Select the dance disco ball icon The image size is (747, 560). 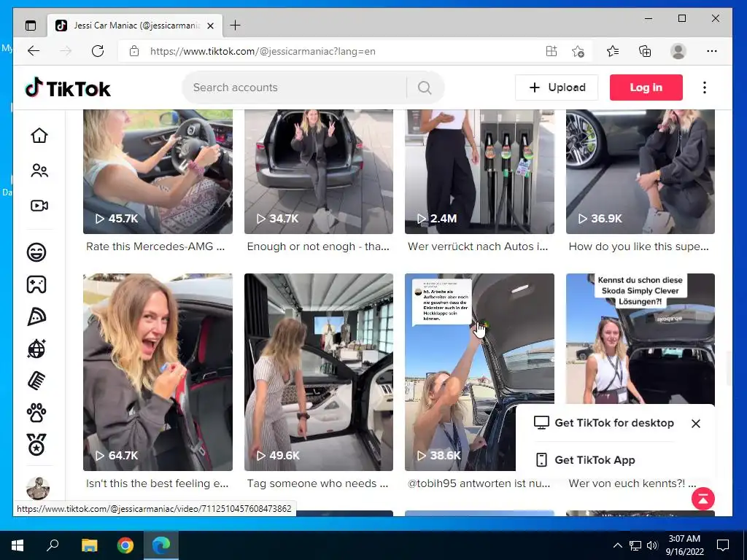[x=36, y=349]
